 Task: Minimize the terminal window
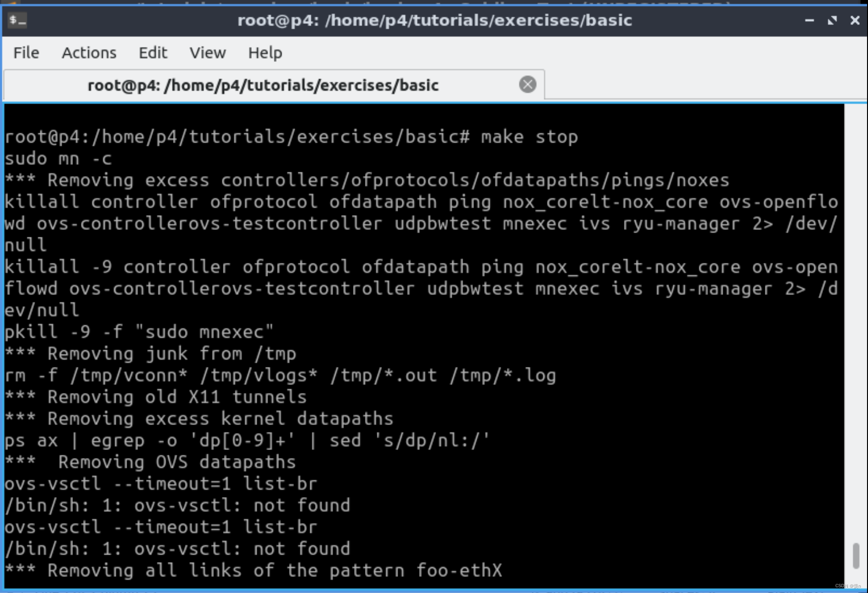(x=809, y=20)
